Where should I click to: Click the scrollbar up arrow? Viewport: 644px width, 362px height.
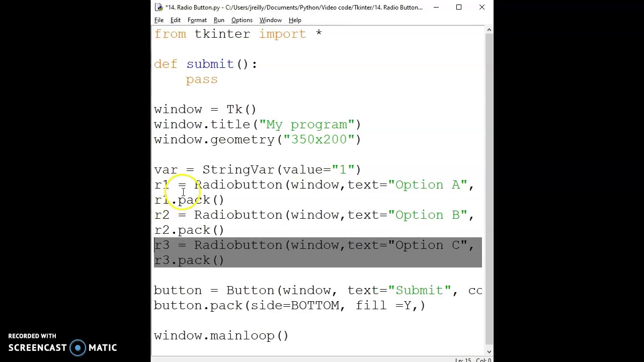pyautogui.click(x=489, y=30)
